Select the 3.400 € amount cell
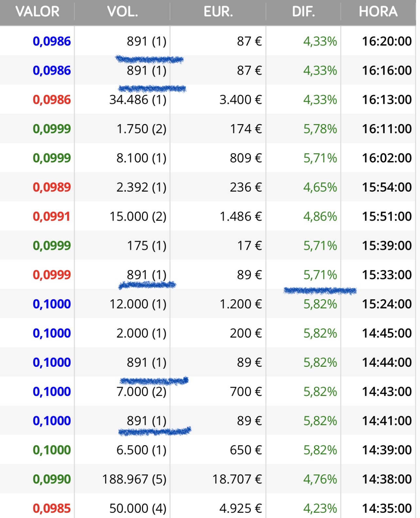Viewport: 420px width, 518px height. coord(240,100)
